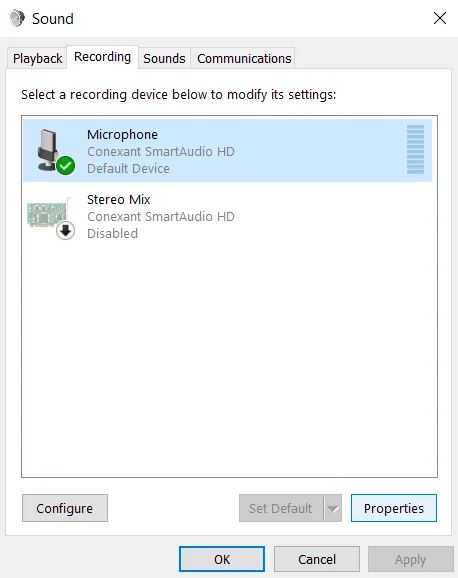
Task: Select the Recording tab
Action: click(x=103, y=57)
